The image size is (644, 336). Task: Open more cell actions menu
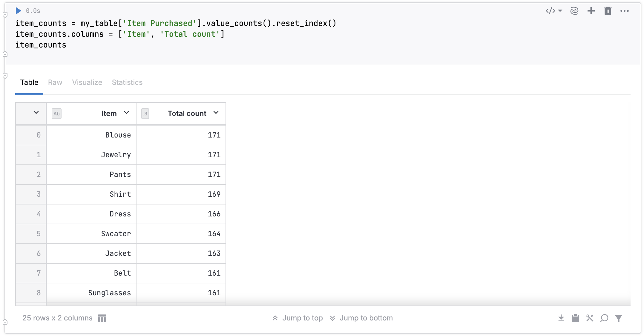point(625,11)
